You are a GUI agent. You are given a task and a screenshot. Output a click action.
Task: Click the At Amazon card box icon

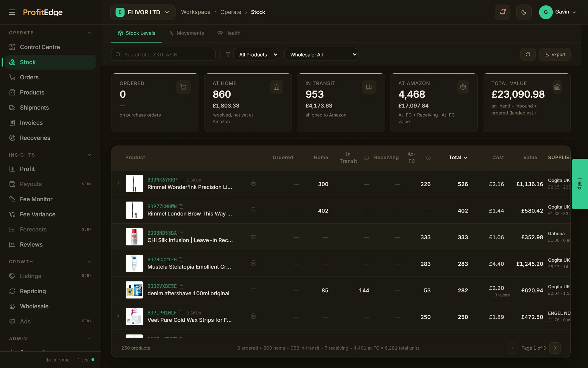click(463, 87)
